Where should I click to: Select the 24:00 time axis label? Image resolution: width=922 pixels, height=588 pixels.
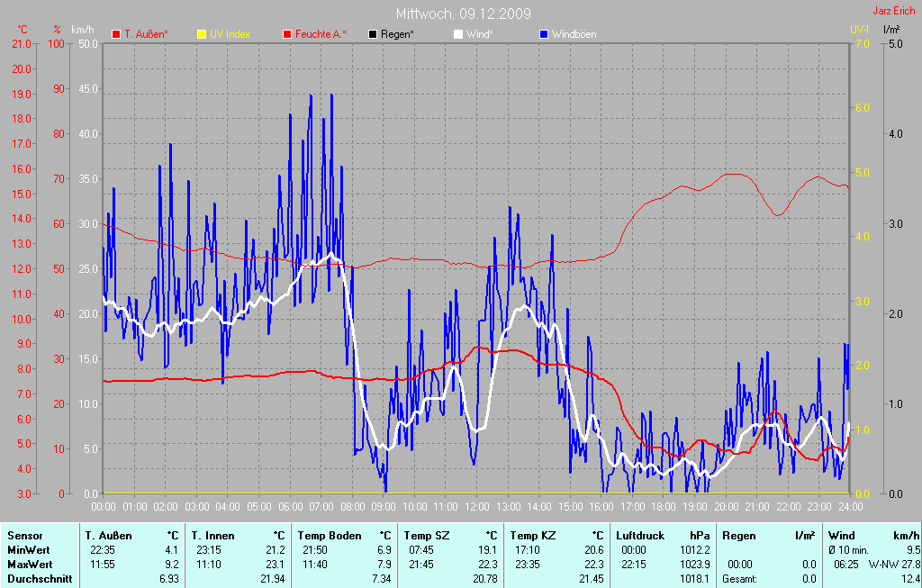[x=849, y=506]
